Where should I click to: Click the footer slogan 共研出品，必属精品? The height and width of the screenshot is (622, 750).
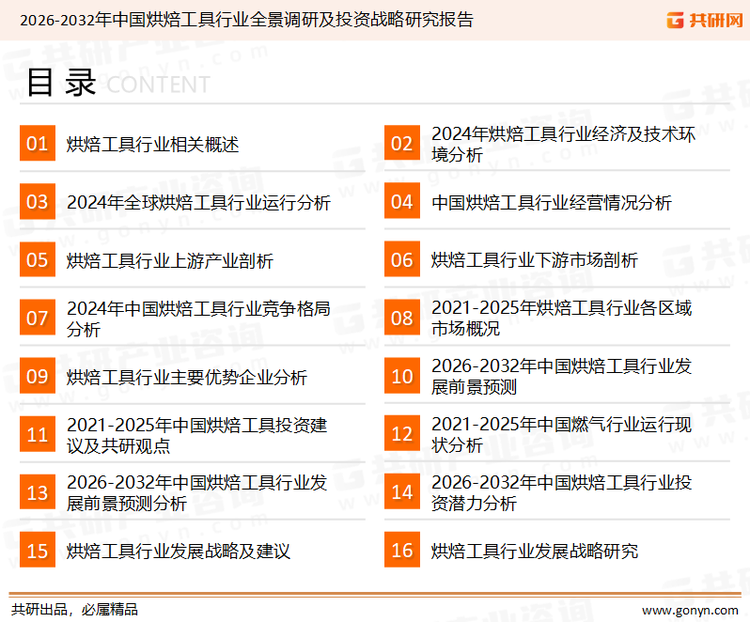pyautogui.click(x=75, y=610)
